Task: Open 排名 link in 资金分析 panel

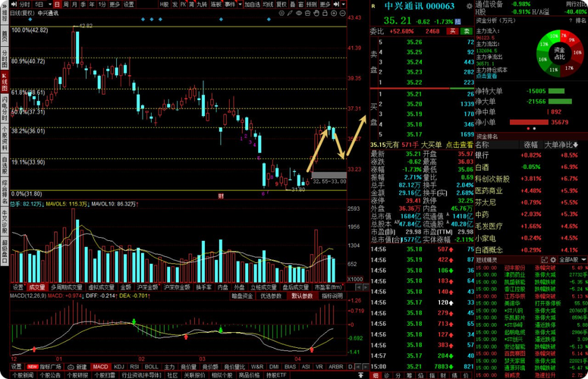Action: [580, 20]
